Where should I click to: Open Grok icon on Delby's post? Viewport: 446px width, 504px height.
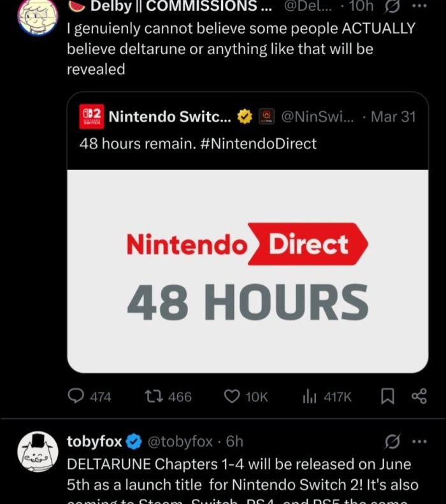[x=393, y=6]
